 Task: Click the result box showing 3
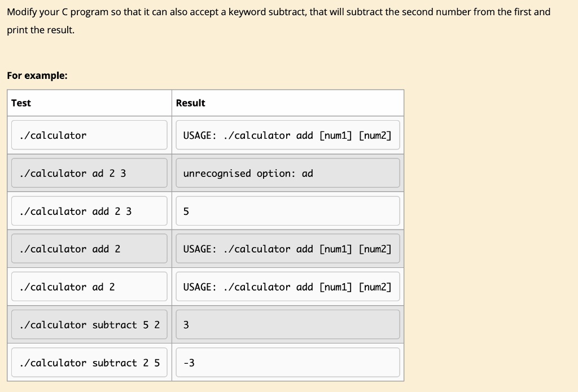287,324
